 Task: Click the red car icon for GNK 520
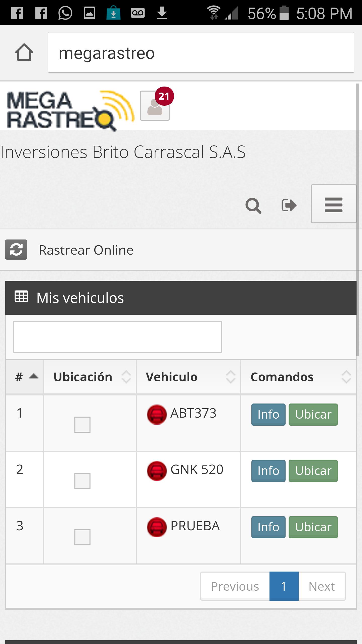[157, 471]
